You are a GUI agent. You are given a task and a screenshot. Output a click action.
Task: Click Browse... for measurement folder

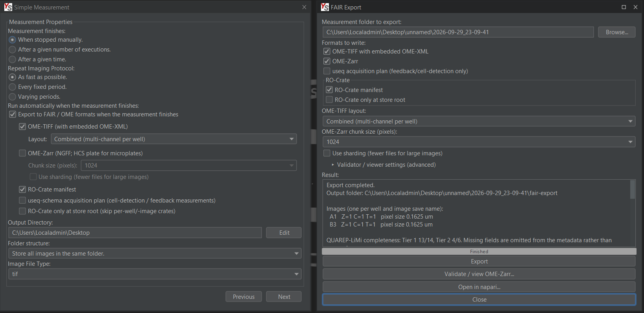[617, 32]
